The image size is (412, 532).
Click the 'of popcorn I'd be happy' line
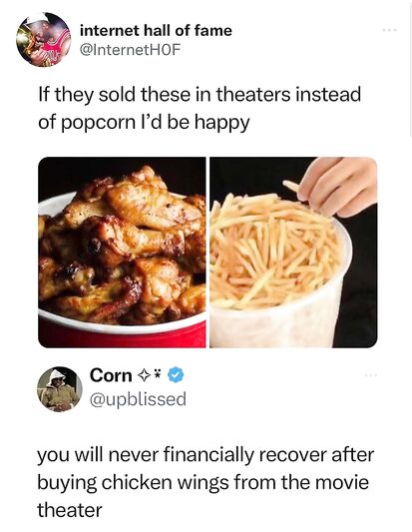click(x=144, y=123)
